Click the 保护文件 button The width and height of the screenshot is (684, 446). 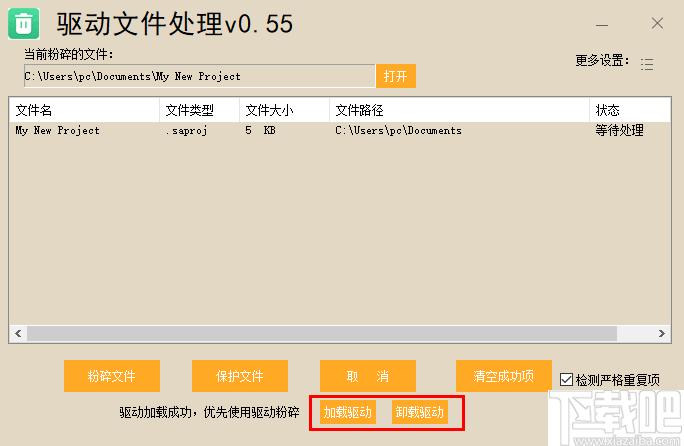239,376
